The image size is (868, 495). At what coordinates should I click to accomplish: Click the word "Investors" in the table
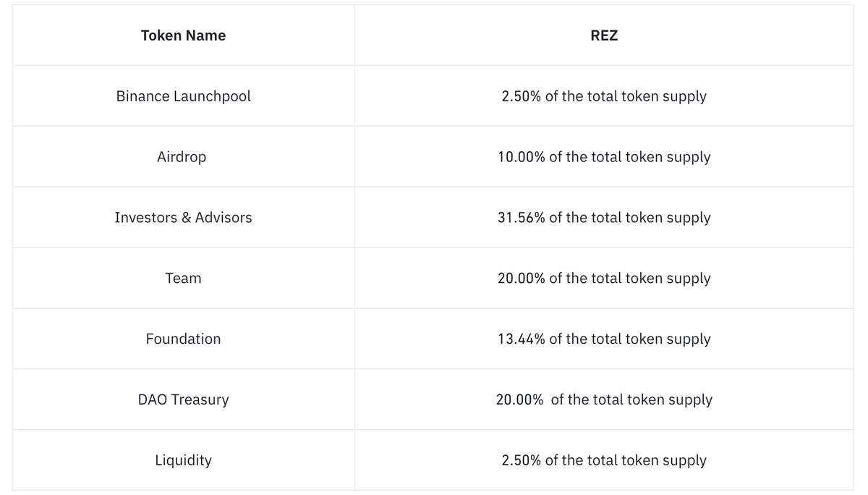(x=144, y=218)
